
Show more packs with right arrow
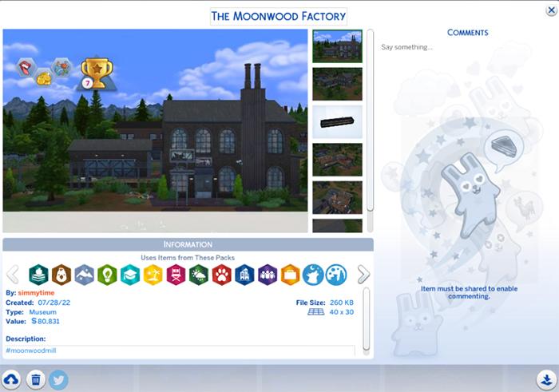click(363, 275)
